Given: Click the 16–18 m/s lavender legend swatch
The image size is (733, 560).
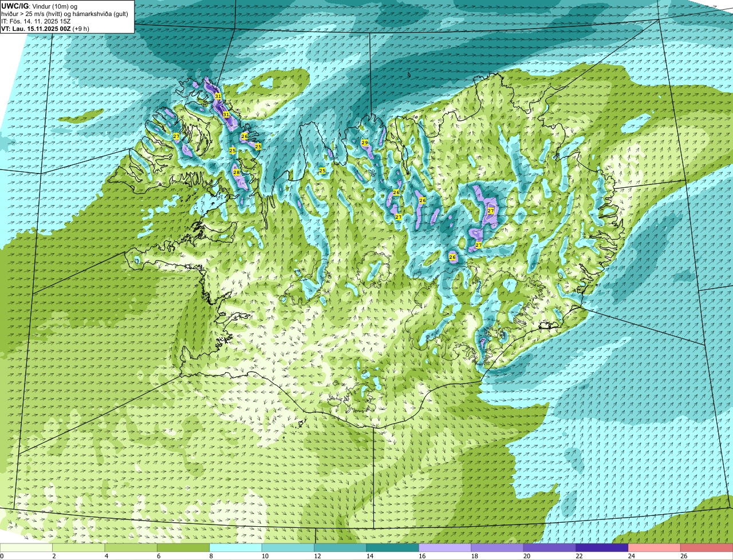Looking at the screenshot, I should tap(445, 548).
